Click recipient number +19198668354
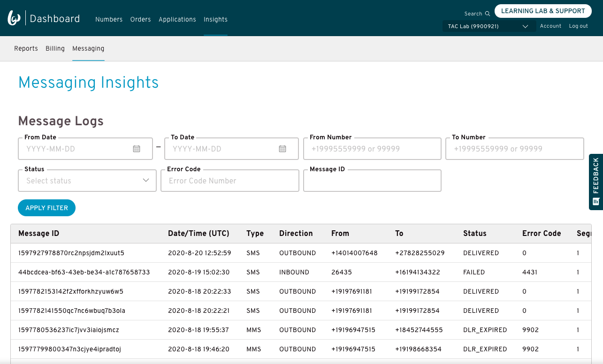The width and height of the screenshot is (603, 364). pyautogui.click(x=418, y=349)
